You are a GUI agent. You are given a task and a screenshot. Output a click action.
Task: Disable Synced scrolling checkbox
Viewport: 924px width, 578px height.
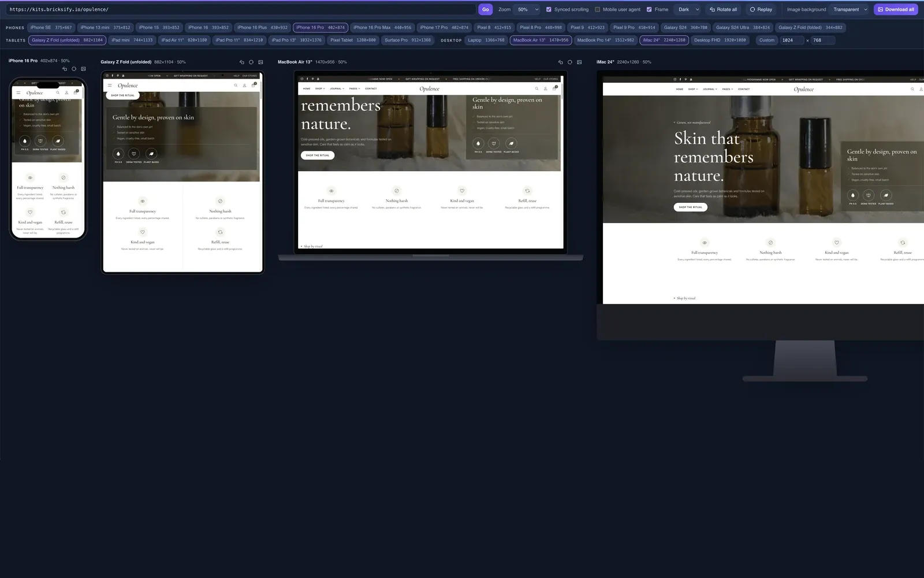(549, 9)
